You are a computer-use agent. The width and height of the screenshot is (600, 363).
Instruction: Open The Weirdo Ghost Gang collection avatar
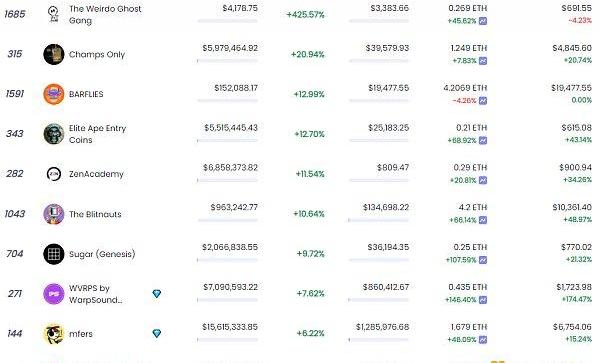54,14
